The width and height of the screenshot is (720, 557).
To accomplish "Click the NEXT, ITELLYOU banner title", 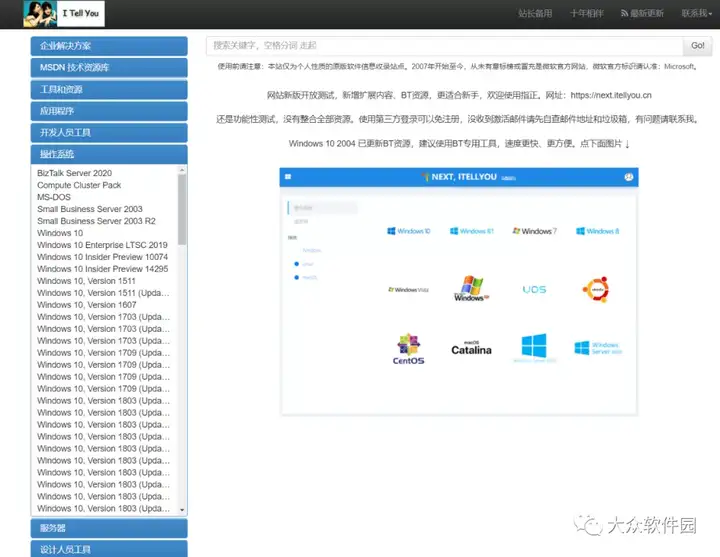I will 464,177.
